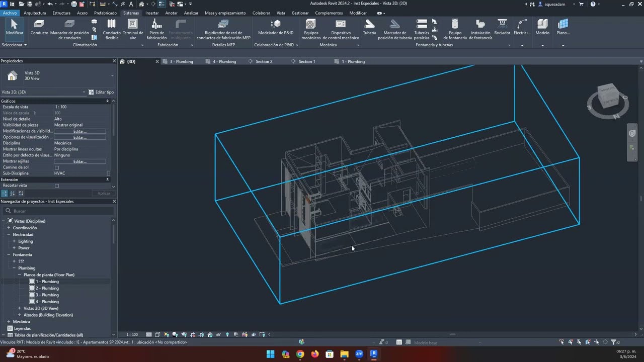Click the horizontal scrollbar below the 3D view
644x362 pixels.
click(452, 334)
